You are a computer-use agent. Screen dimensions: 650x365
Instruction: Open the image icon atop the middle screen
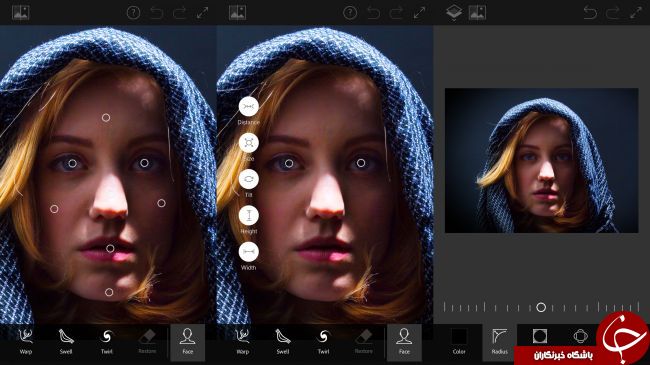tap(237, 13)
